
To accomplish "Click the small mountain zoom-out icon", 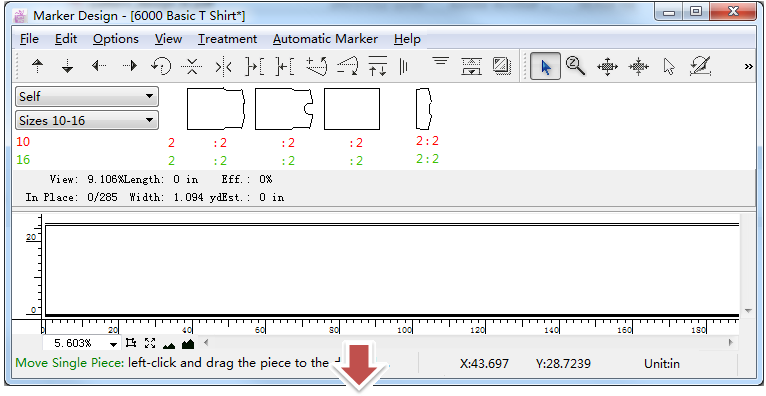I will [169, 345].
